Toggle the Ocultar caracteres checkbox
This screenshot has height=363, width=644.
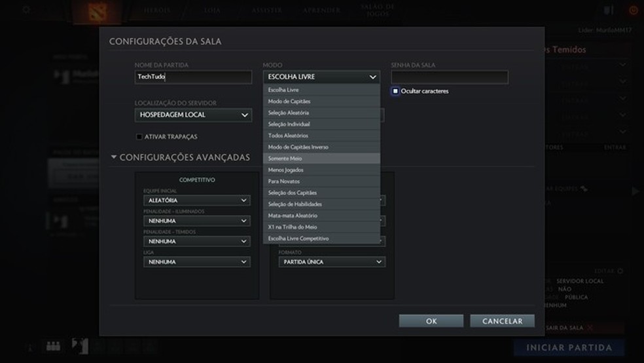[395, 91]
